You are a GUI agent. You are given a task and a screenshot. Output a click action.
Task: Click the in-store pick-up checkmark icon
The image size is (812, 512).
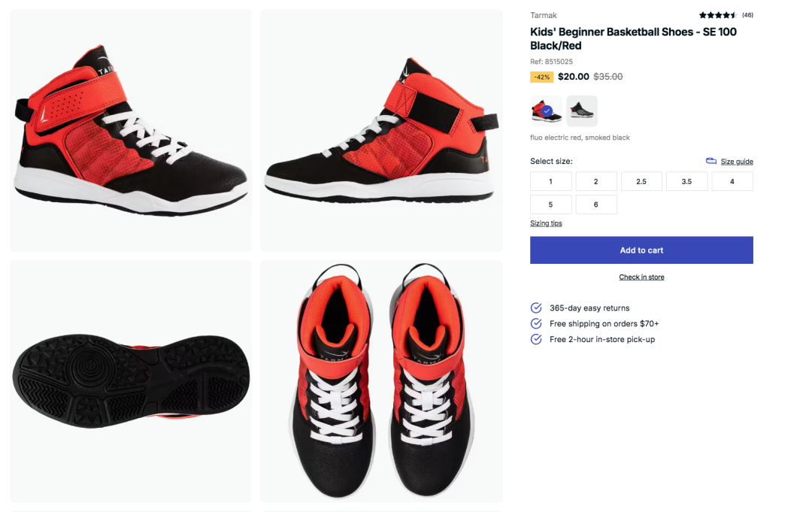(536, 339)
